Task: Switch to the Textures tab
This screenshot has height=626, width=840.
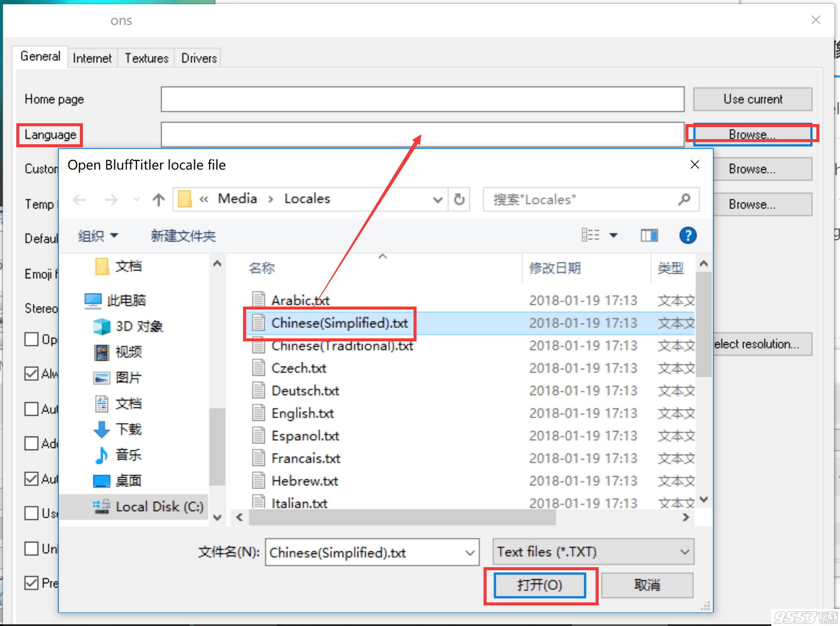Action: [x=146, y=58]
